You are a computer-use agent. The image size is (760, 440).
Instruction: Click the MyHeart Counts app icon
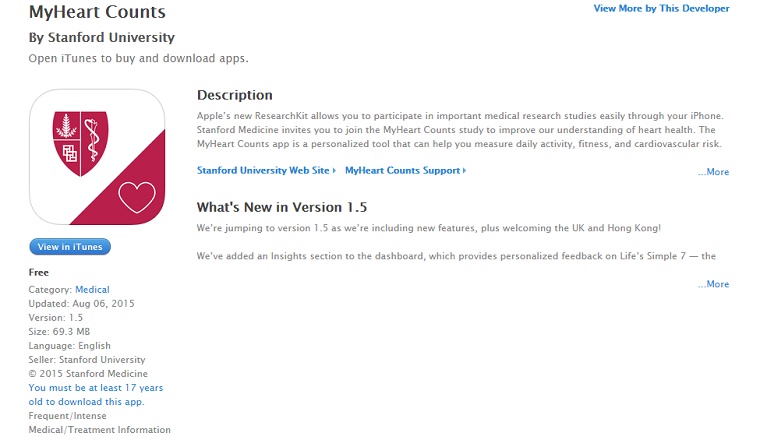point(97,157)
